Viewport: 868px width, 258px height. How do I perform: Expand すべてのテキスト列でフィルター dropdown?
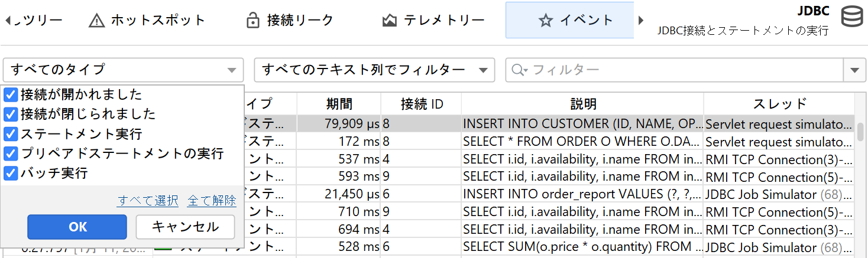click(x=374, y=70)
